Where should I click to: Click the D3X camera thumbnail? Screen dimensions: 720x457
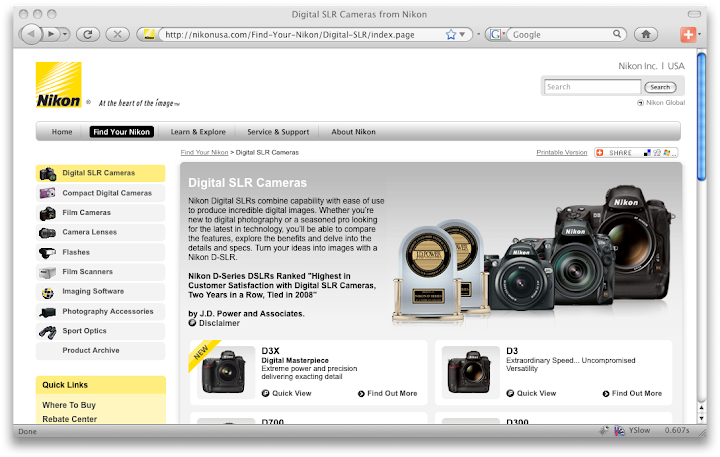point(226,372)
